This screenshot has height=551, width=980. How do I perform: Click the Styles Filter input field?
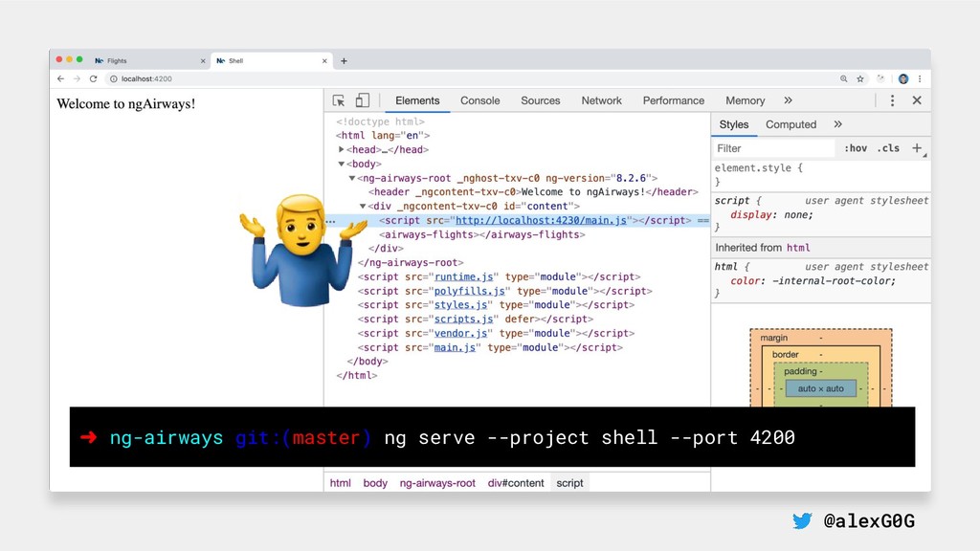point(774,148)
